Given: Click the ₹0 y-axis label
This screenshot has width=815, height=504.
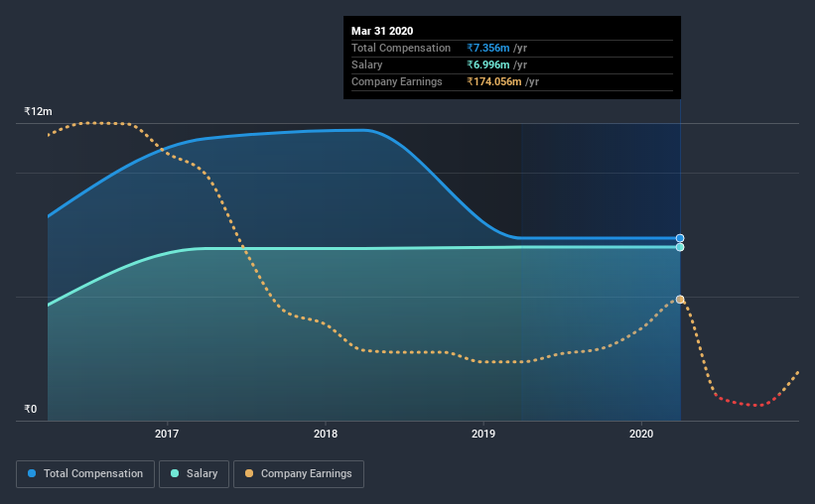Looking at the screenshot, I should [x=31, y=409].
